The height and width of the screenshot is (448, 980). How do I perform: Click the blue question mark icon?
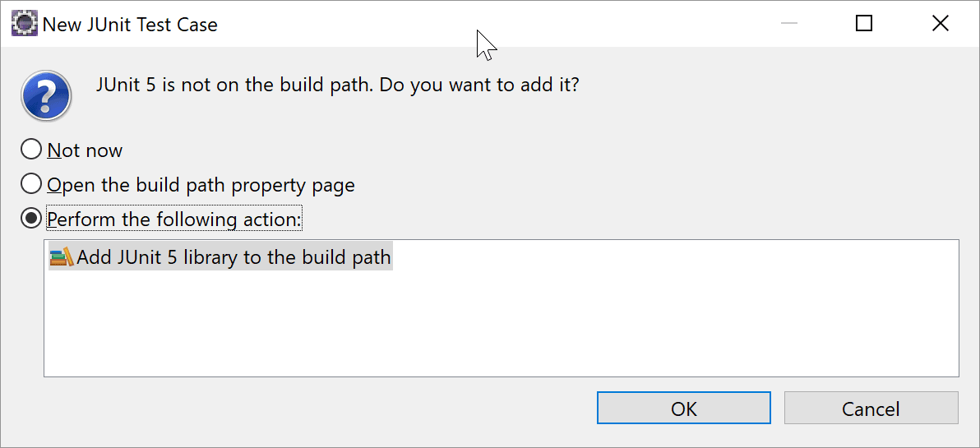coord(46,95)
